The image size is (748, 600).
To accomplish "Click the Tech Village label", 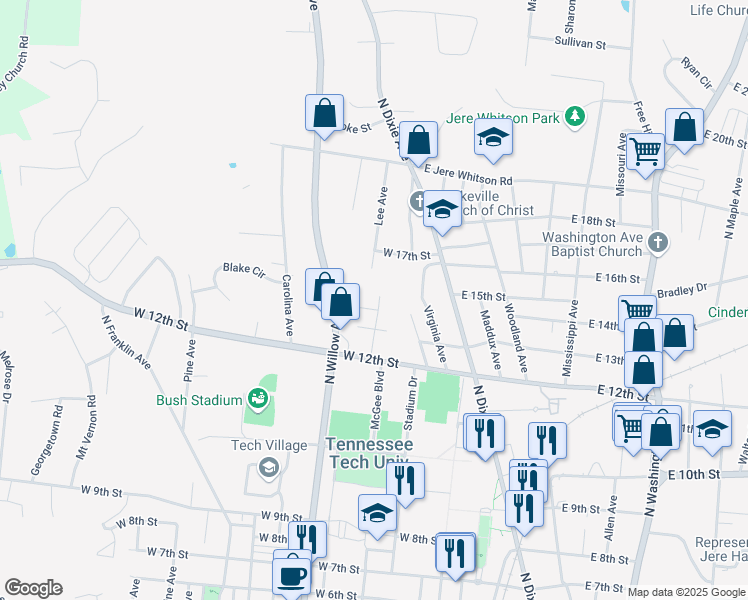I will 269,445.
